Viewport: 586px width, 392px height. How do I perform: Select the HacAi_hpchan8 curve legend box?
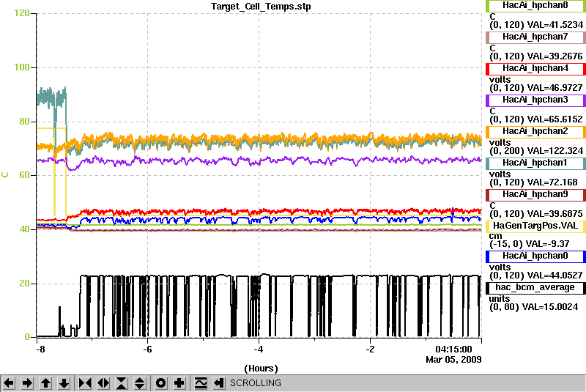tap(535, 6)
